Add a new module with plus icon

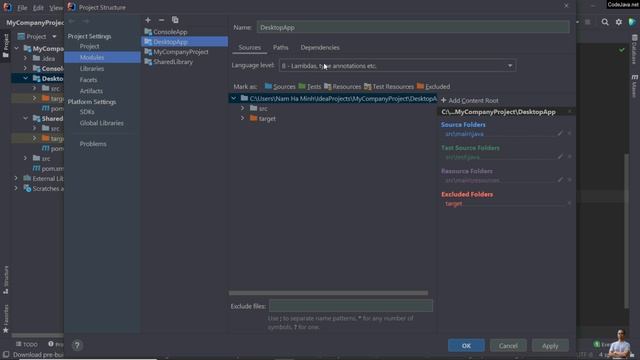pyautogui.click(x=148, y=20)
